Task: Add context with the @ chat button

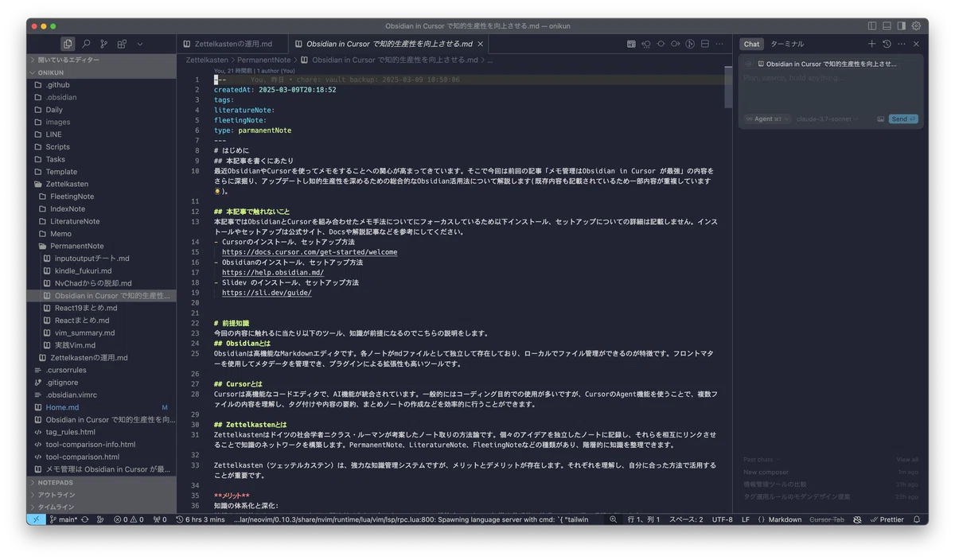Action: tap(748, 64)
